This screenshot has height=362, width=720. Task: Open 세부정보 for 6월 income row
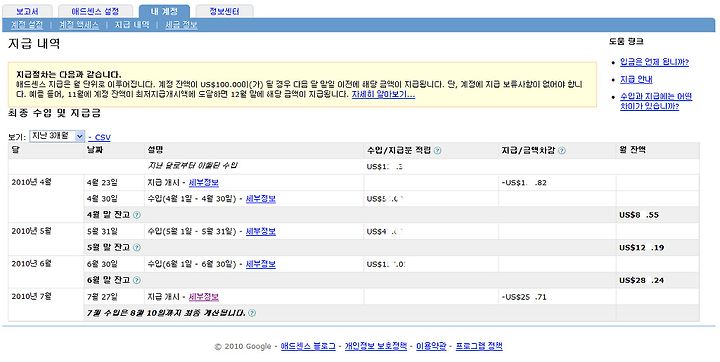[x=261, y=264]
